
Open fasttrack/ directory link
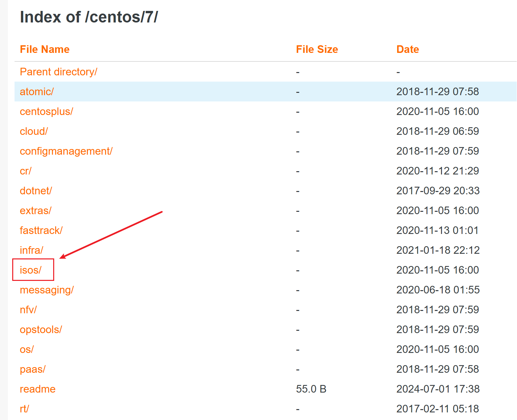click(x=41, y=230)
